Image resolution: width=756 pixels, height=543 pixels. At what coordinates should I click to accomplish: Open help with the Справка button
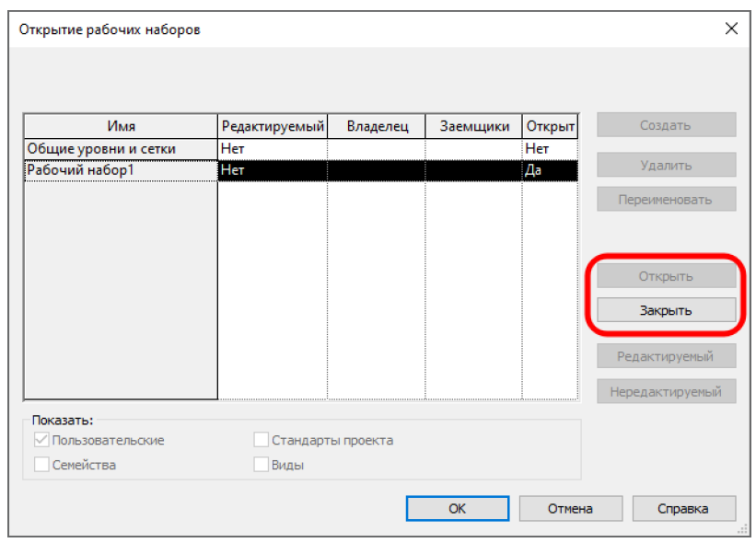tap(682, 508)
